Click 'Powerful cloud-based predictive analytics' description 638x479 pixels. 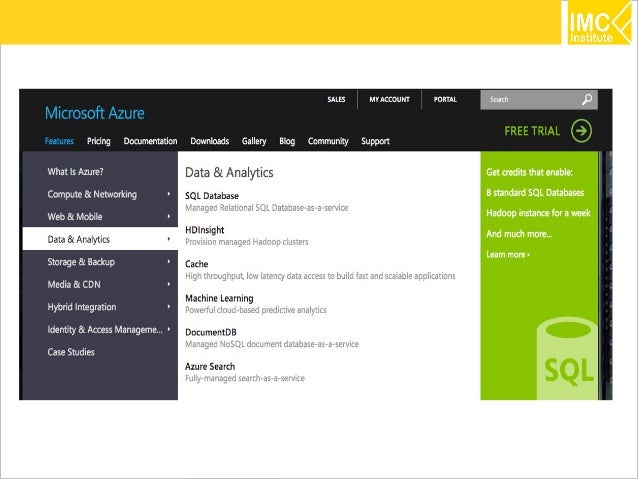256,310
